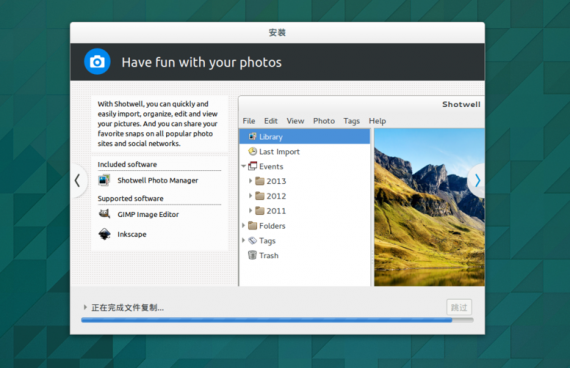570x368 pixels.
Task: Click the mountain landscape photo preview
Action: point(429,207)
